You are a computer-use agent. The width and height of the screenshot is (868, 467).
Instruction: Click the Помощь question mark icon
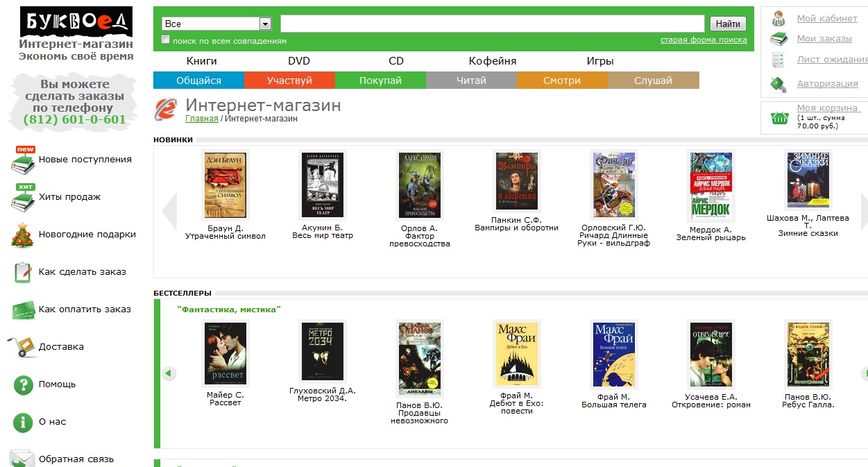tap(23, 384)
